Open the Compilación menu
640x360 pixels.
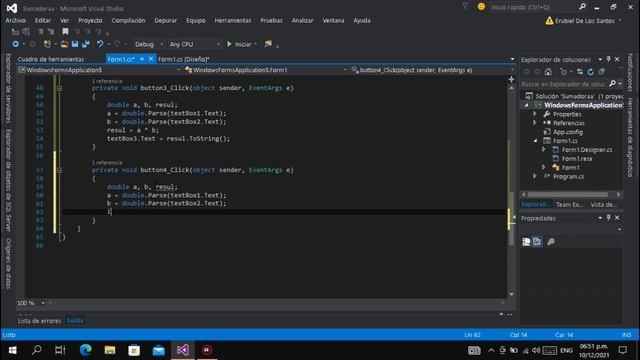[x=128, y=20]
